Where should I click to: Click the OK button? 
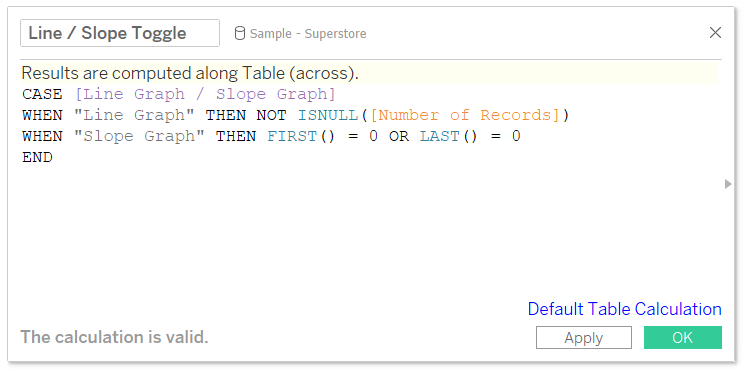coord(682,337)
